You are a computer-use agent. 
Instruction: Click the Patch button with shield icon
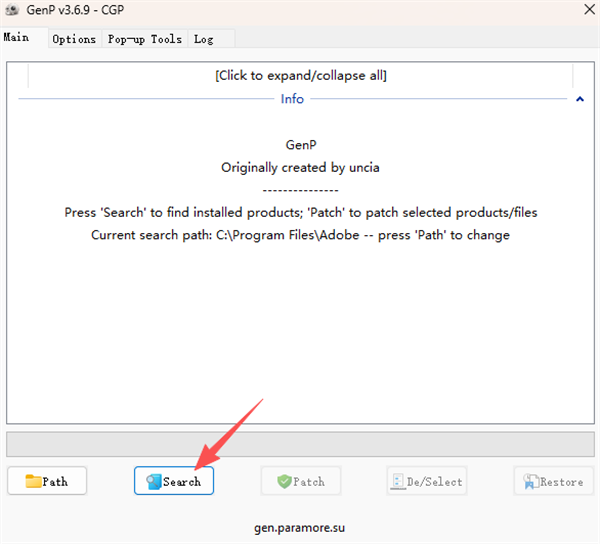tap(301, 481)
